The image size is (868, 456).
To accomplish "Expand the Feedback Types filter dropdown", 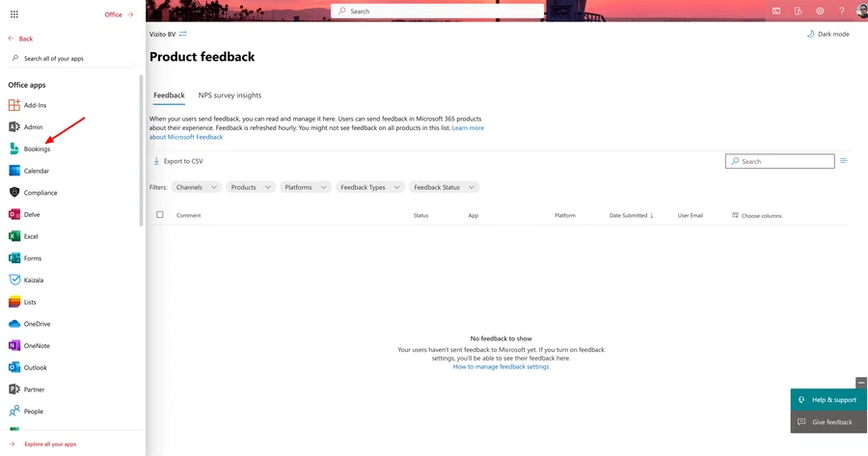I will pos(370,187).
